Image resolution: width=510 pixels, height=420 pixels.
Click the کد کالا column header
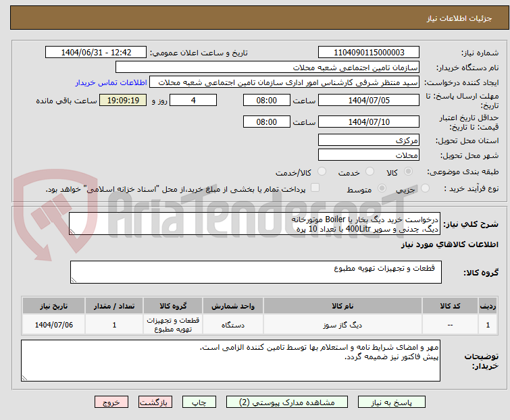[x=450, y=306]
